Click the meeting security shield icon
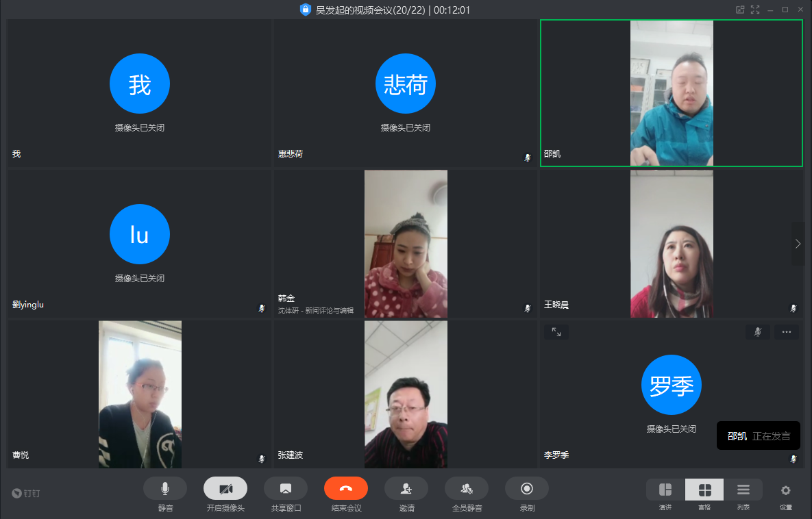This screenshot has height=519, width=812. click(306, 10)
